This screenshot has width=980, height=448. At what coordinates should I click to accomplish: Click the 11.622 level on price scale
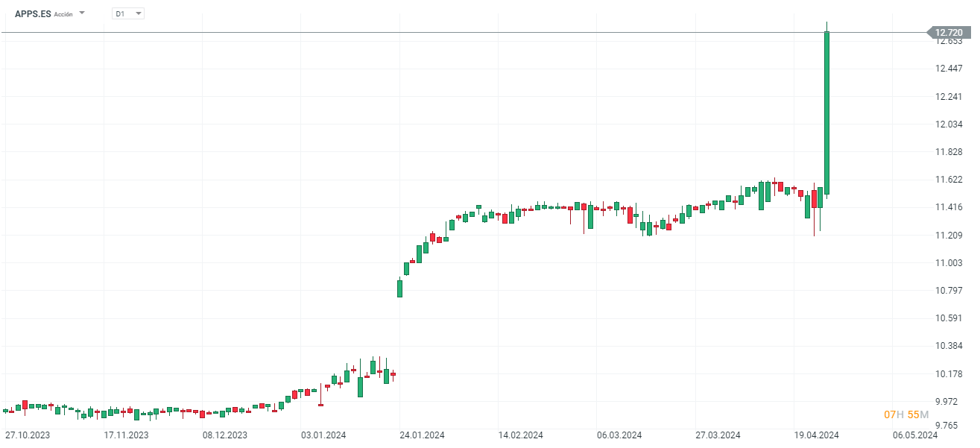pos(949,180)
